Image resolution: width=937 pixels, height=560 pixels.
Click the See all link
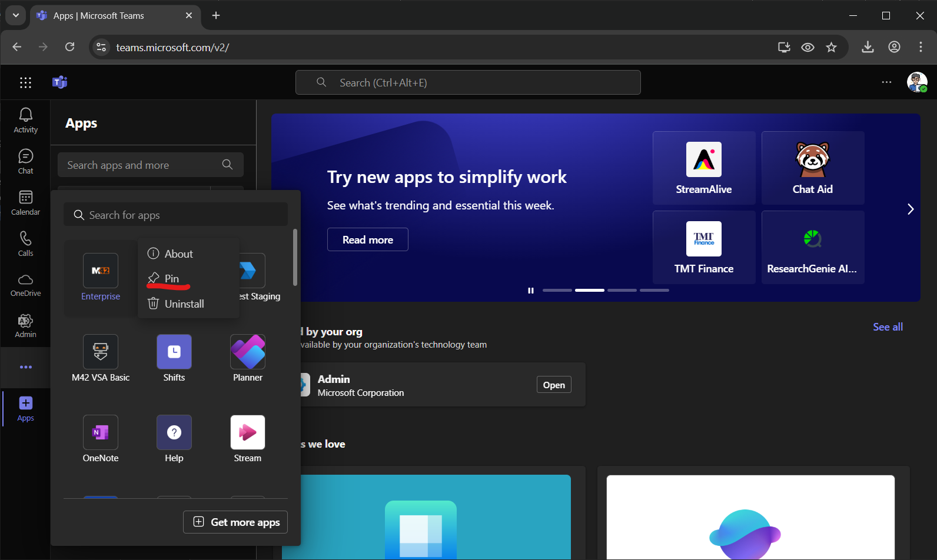pyautogui.click(x=888, y=326)
